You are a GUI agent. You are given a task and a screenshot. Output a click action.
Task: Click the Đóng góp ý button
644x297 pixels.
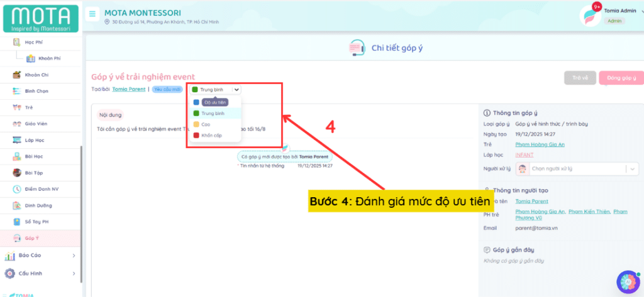coord(621,78)
